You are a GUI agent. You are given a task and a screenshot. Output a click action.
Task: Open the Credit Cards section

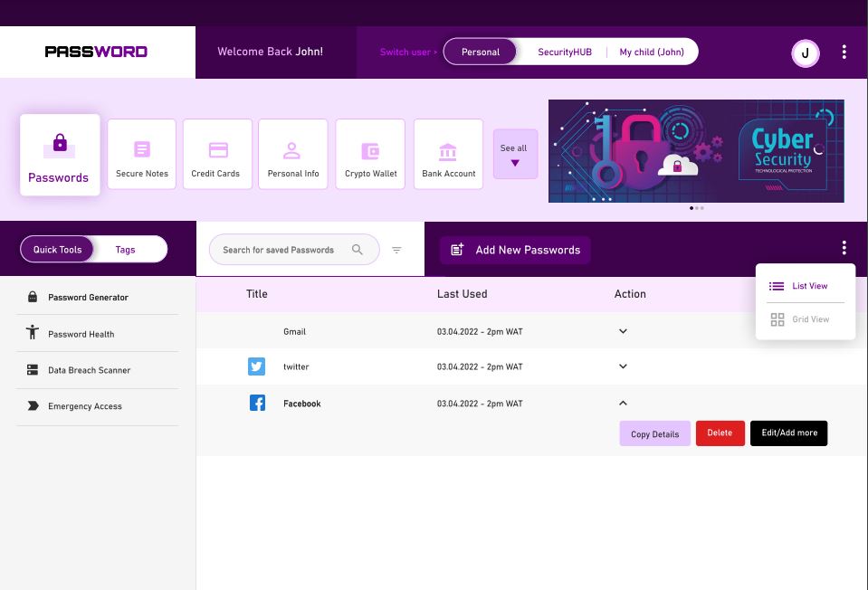tap(217, 153)
